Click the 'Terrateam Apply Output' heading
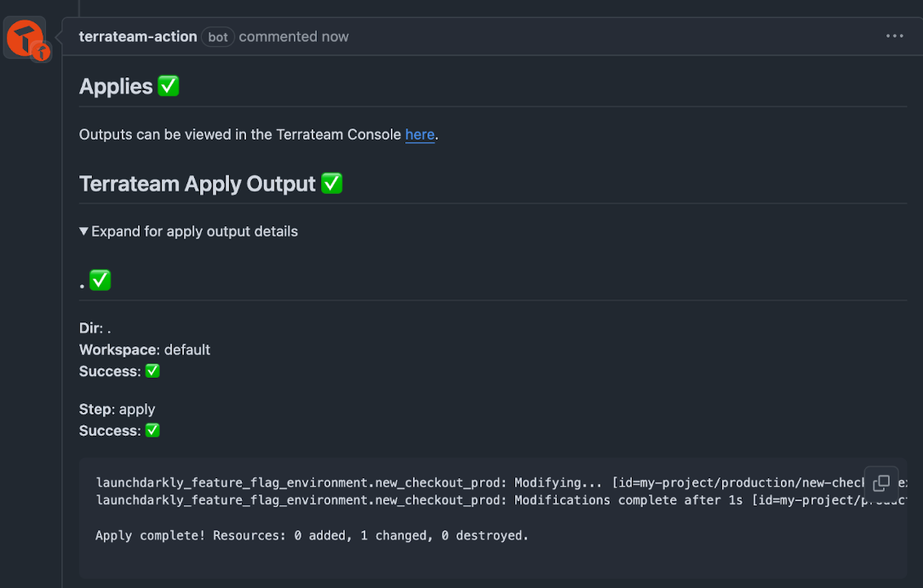This screenshot has width=923, height=588. [198, 184]
